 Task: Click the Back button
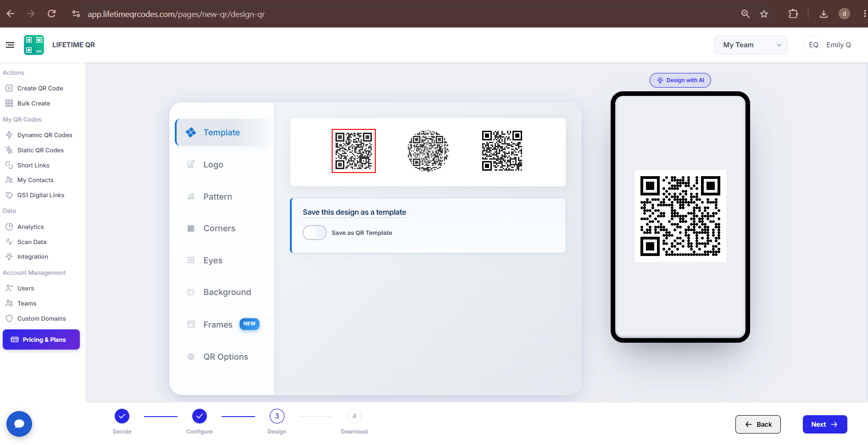tap(758, 424)
